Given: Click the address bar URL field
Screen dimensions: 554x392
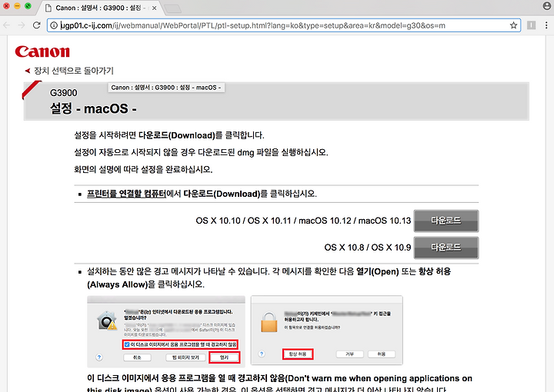Looking at the screenshot, I should (x=284, y=25).
